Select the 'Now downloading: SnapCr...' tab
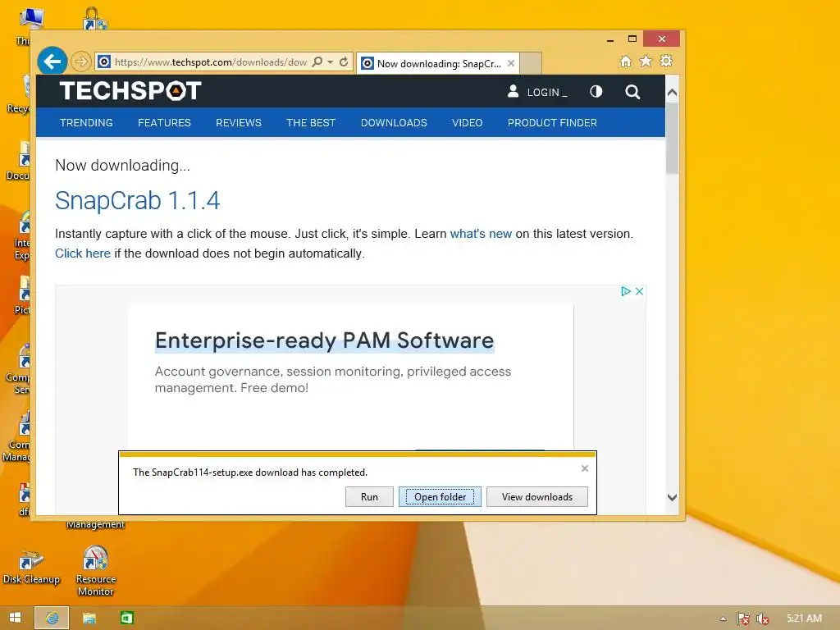The image size is (840, 630). pos(438,63)
